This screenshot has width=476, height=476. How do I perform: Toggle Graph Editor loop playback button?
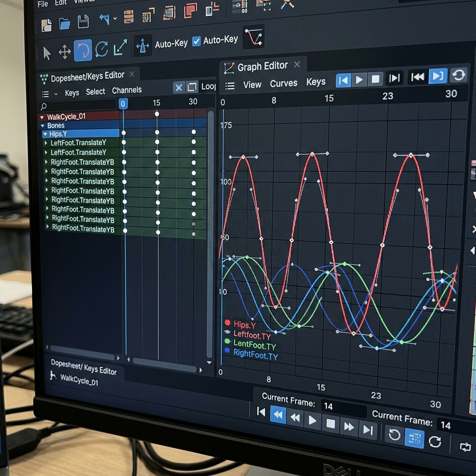[458, 75]
